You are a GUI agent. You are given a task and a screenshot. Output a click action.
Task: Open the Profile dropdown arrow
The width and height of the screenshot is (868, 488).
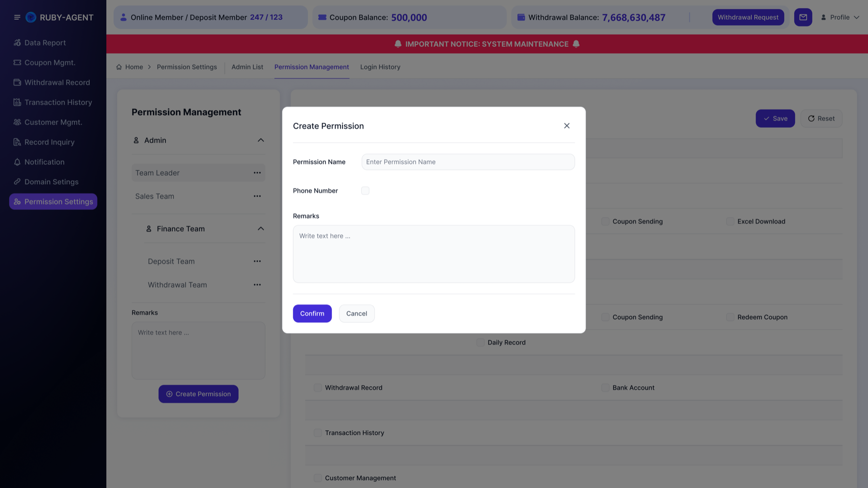pyautogui.click(x=856, y=17)
